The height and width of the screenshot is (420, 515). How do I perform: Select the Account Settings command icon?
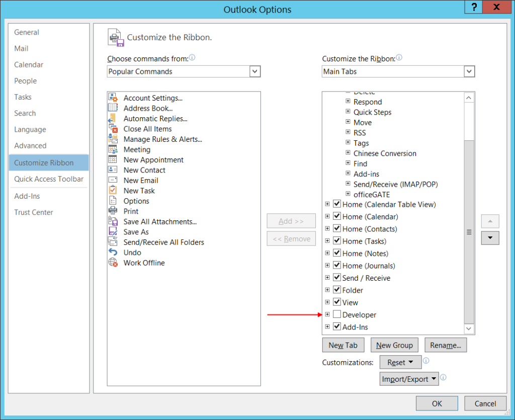(x=113, y=98)
